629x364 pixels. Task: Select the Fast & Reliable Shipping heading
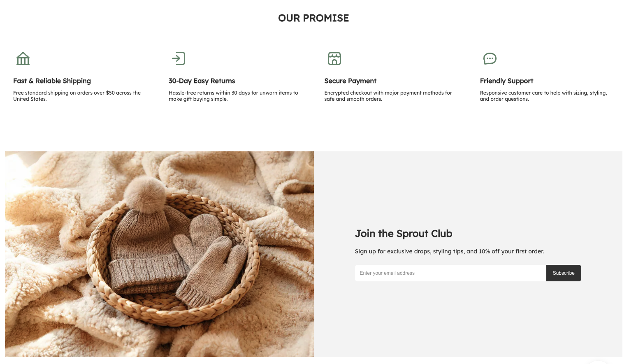pyautogui.click(x=52, y=81)
